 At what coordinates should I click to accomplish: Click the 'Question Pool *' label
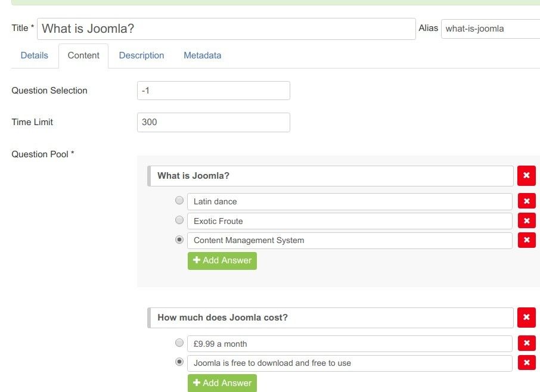pos(43,154)
